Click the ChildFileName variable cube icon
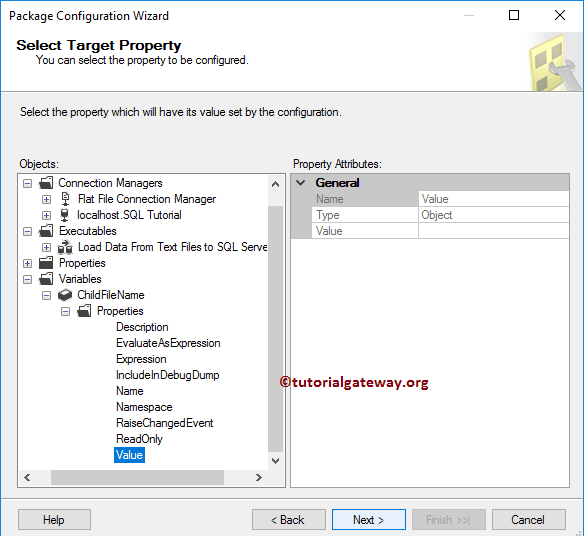584x536 pixels. pyautogui.click(x=65, y=295)
